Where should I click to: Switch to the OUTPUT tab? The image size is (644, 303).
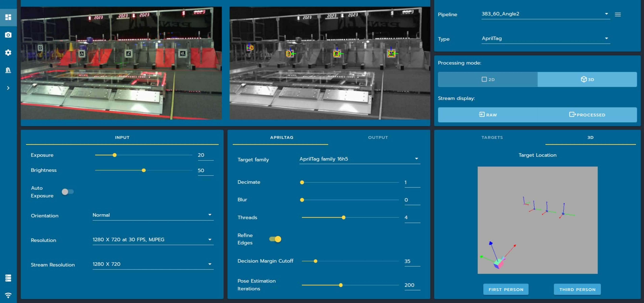click(378, 137)
